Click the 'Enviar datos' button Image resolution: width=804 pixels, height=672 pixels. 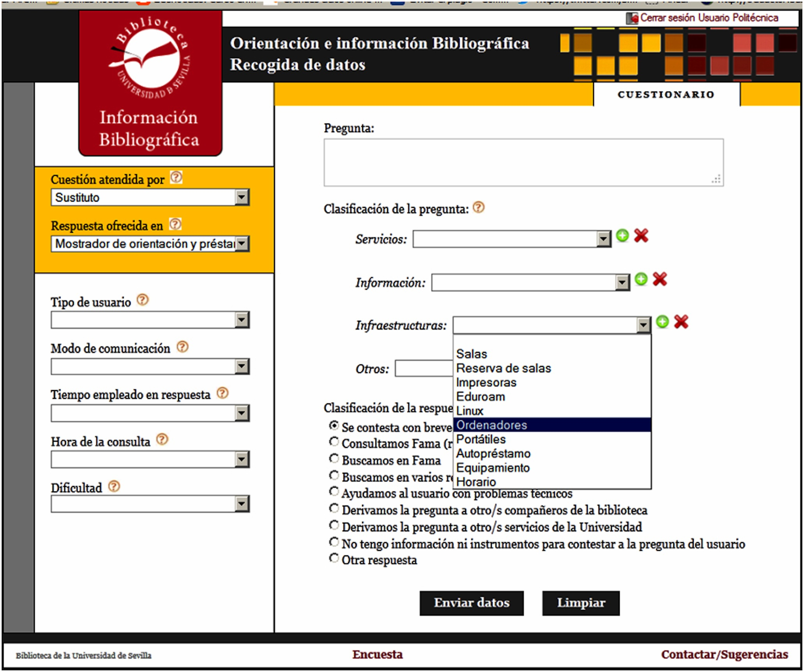pyautogui.click(x=472, y=603)
